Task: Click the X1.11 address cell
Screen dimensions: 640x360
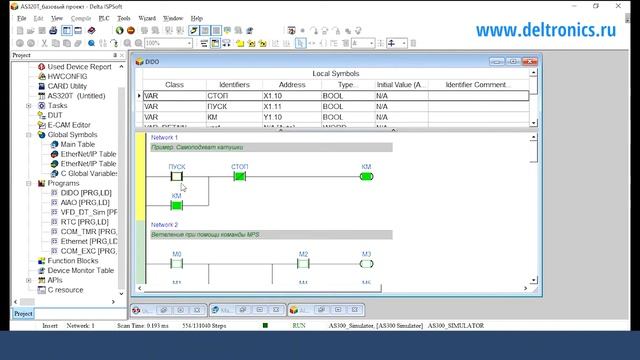Action: click(292, 107)
